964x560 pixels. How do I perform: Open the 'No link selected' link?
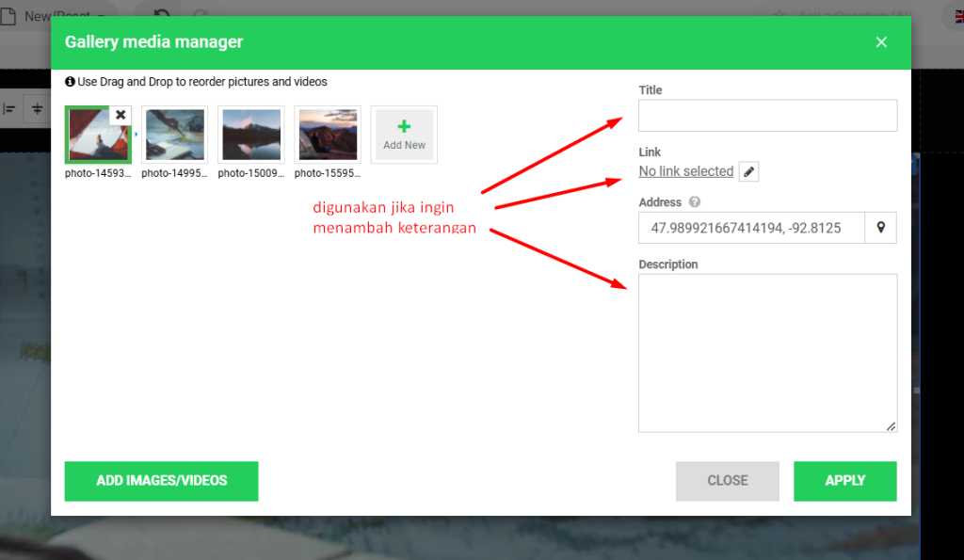coord(685,171)
